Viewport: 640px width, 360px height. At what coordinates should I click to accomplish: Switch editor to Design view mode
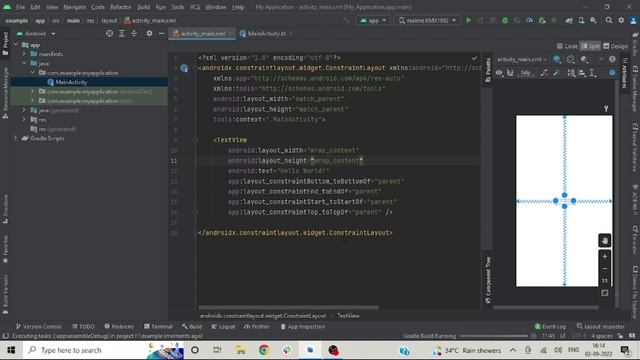click(616, 47)
